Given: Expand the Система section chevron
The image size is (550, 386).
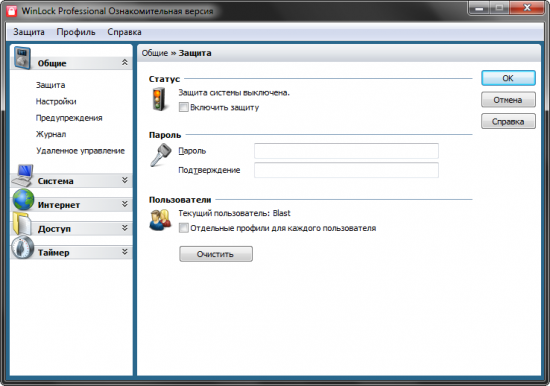Looking at the screenshot, I should tap(125, 180).
